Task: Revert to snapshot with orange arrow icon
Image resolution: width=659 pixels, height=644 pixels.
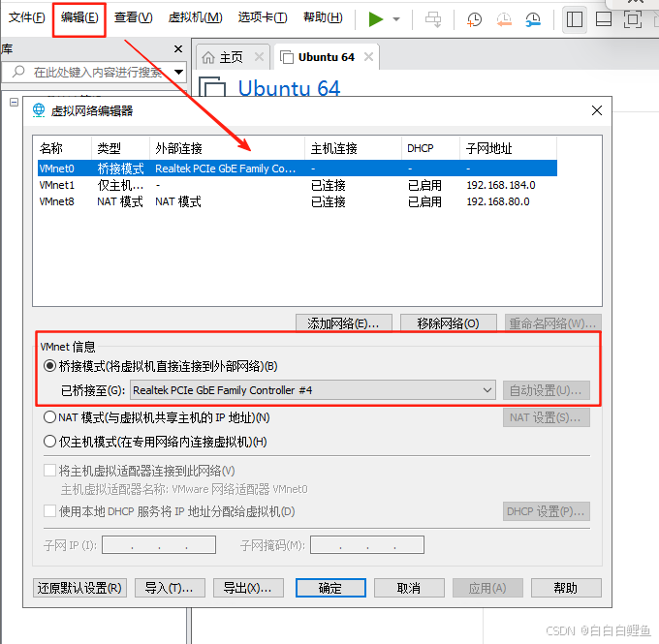Action: (x=504, y=19)
